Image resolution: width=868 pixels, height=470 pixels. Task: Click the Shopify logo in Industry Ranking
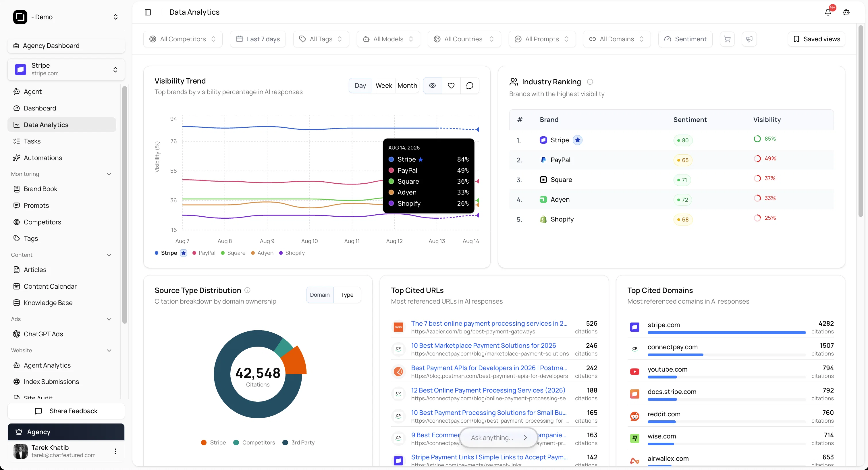tap(543, 219)
